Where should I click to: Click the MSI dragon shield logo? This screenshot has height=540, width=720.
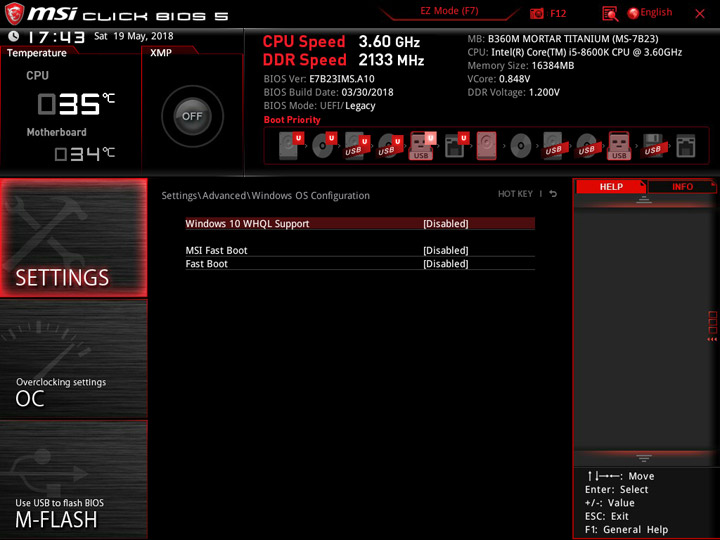(x=14, y=13)
